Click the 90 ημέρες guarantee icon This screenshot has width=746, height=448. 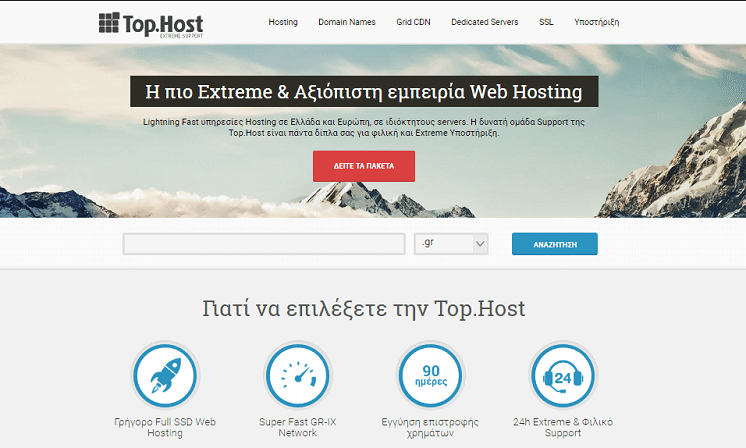[430, 376]
